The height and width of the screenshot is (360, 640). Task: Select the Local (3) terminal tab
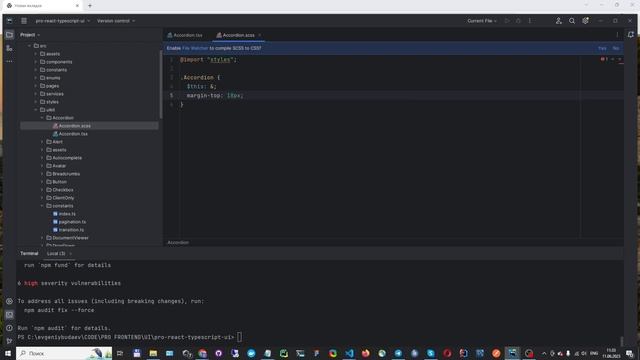pyautogui.click(x=56, y=253)
